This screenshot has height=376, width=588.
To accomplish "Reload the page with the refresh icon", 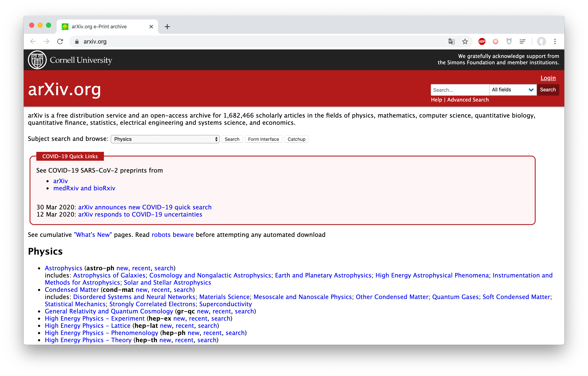I will point(60,41).
